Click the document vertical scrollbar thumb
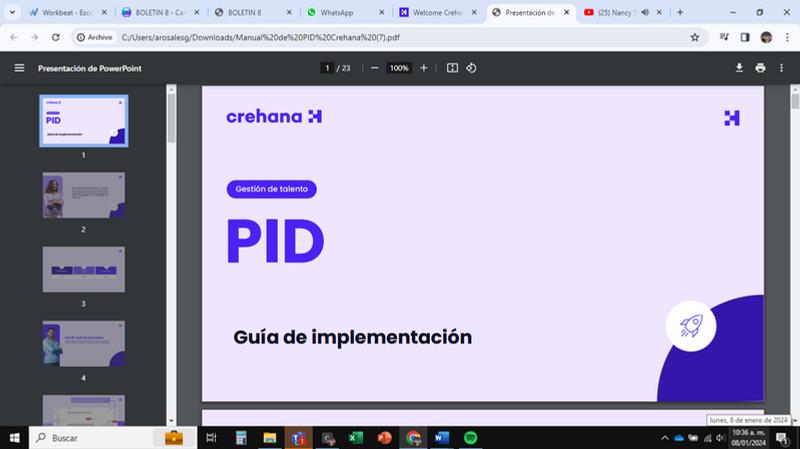This screenshot has height=449, width=800. [795, 101]
